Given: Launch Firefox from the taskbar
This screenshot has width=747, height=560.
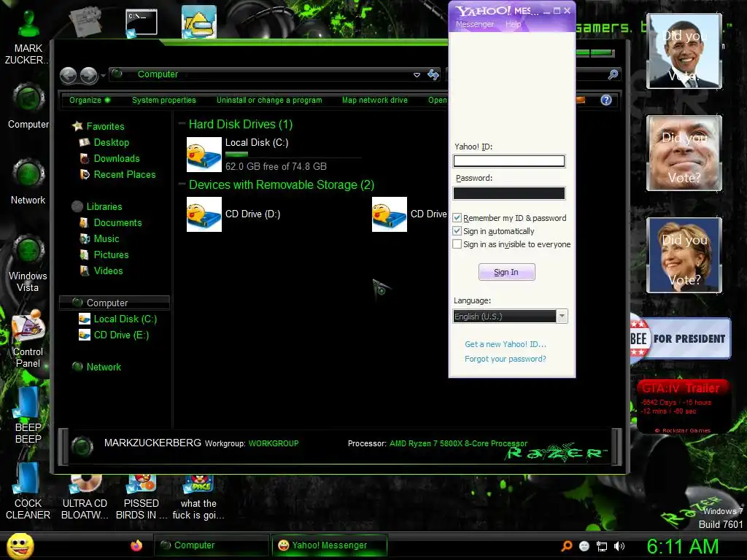Looking at the screenshot, I should coord(136,545).
